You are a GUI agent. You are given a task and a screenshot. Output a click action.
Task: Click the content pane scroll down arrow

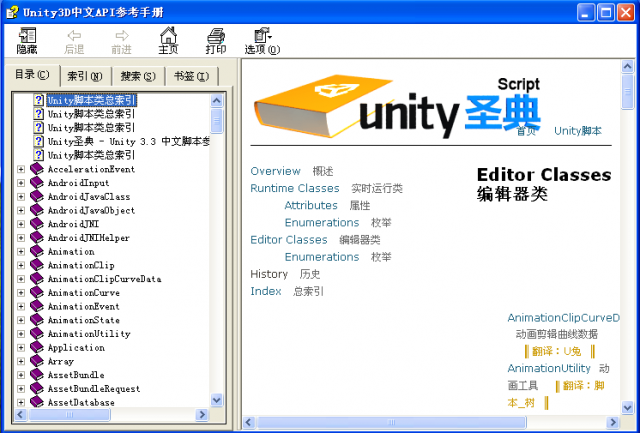coord(627,407)
